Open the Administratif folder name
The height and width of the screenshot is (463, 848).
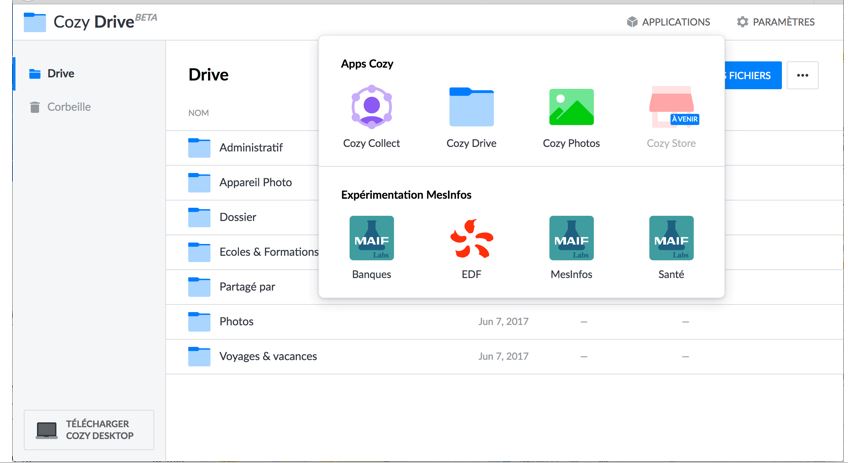coord(251,148)
